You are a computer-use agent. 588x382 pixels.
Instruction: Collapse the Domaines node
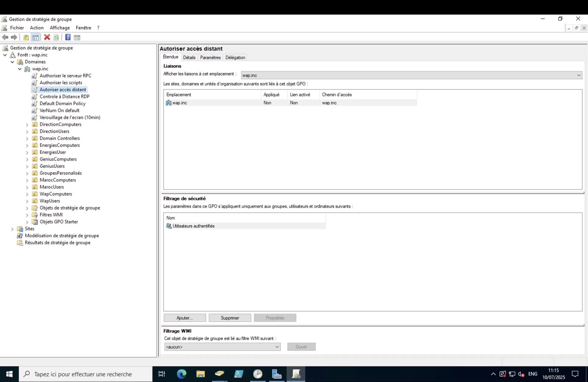click(x=12, y=62)
